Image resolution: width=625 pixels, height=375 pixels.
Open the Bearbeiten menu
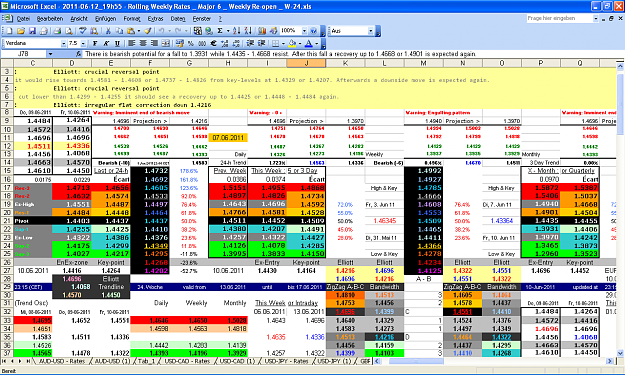(x=50, y=19)
